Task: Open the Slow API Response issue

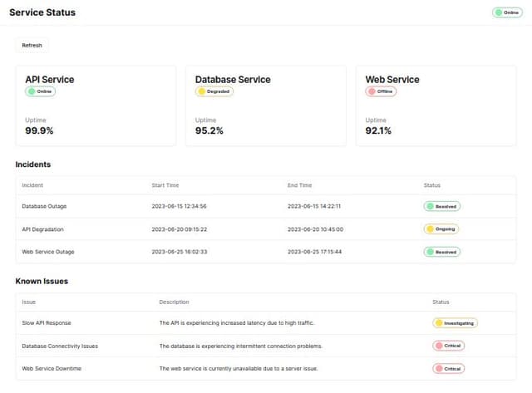Action: point(47,322)
